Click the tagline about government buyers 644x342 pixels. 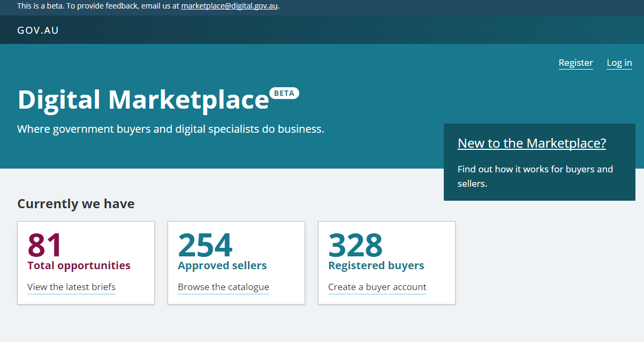[x=171, y=129]
